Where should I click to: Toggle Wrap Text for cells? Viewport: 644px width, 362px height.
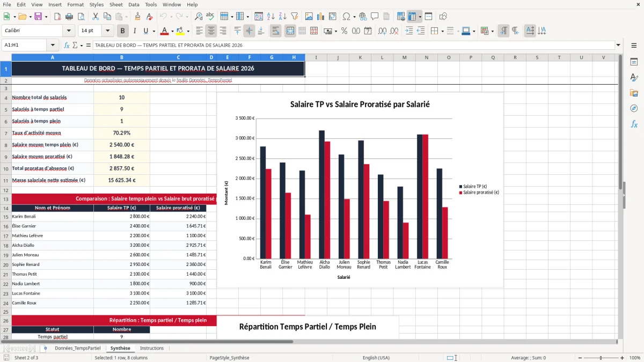point(276,31)
